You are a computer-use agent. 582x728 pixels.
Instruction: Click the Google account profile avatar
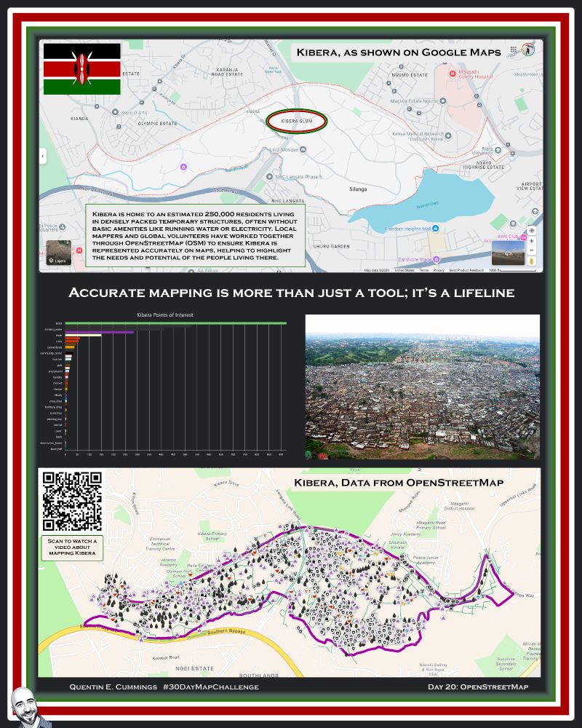pyautogui.click(x=527, y=50)
